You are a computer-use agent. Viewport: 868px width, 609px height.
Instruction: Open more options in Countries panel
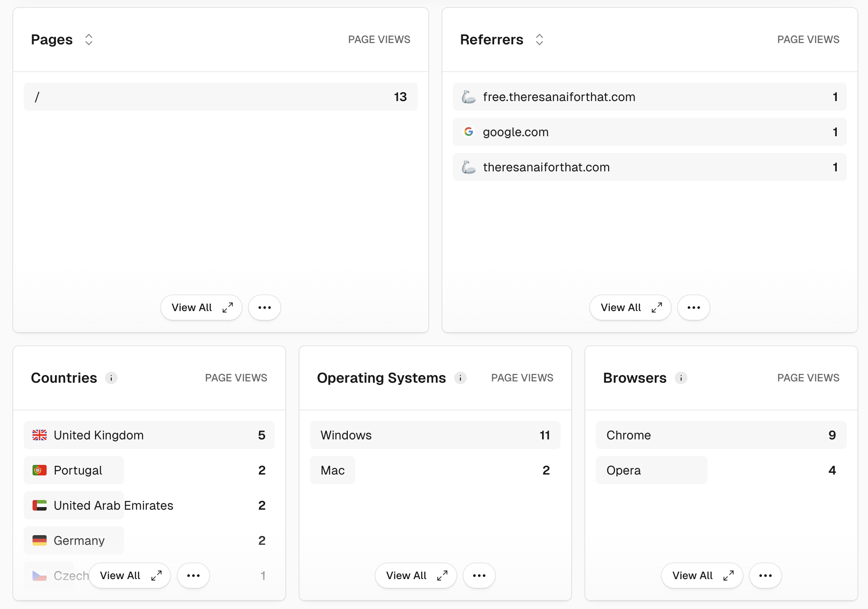[x=193, y=576]
